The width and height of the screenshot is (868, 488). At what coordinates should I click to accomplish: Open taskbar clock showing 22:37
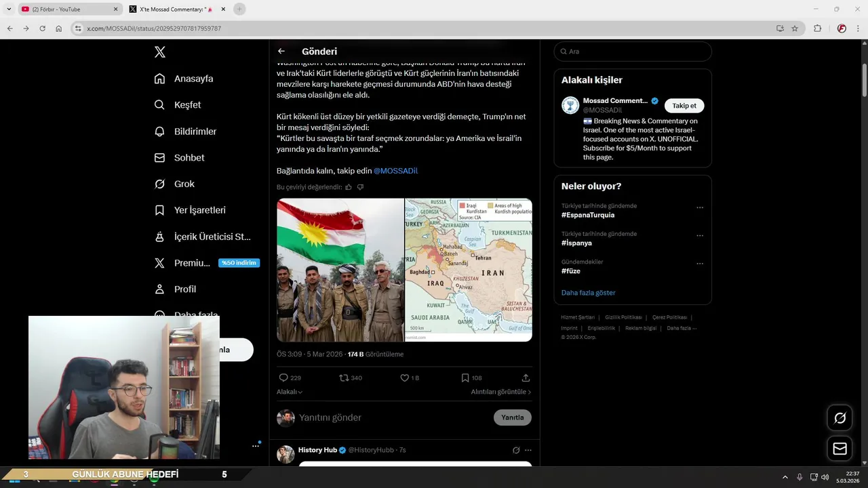(x=849, y=476)
